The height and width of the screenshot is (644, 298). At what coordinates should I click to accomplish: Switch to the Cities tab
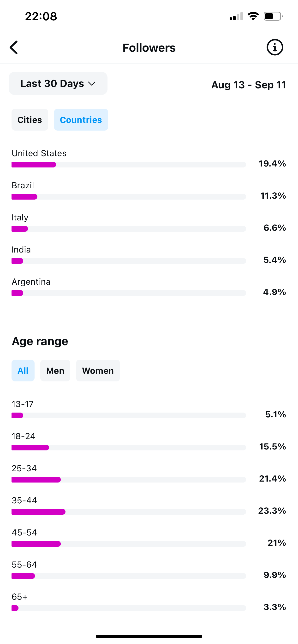(30, 120)
